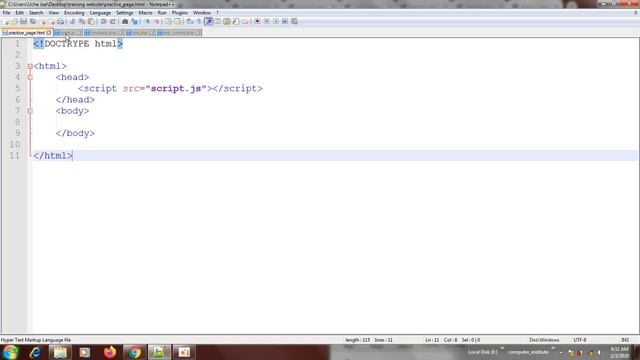
Task: Open the Windows Start button
Action: [10, 352]
